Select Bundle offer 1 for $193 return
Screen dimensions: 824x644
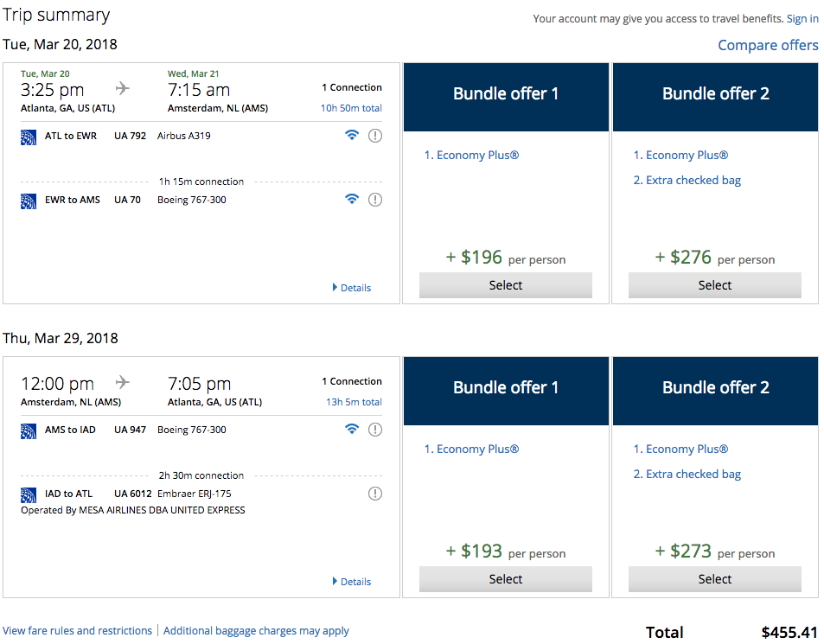[x=506, y=579]
